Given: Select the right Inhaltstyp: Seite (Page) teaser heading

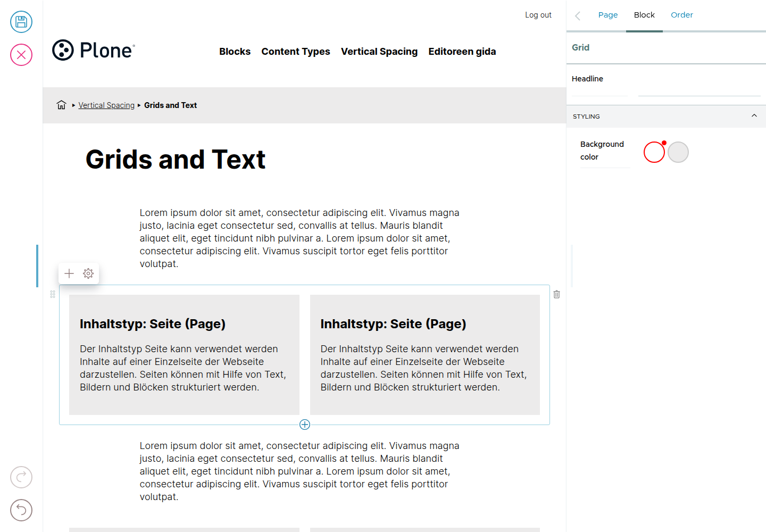Looking at the screenshot, I should [x=393, y=324].
